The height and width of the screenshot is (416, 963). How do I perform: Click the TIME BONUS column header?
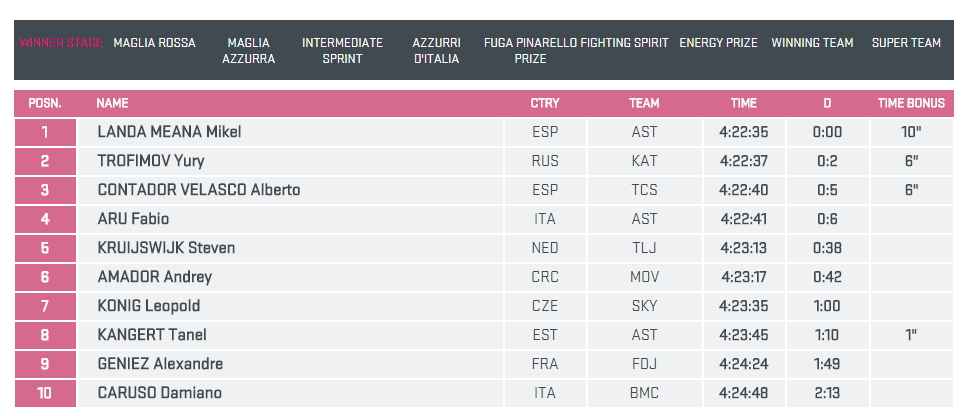[x=911, y=103]
